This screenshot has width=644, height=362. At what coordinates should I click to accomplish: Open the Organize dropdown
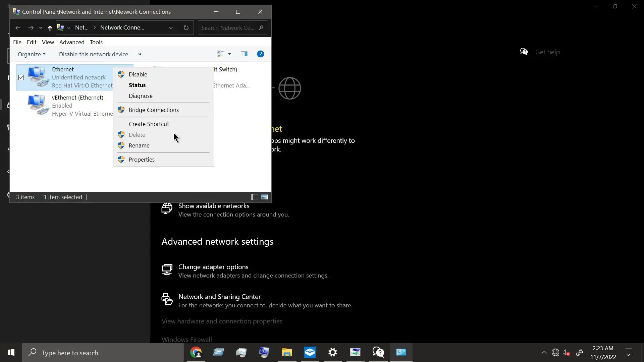click(31, 54)
